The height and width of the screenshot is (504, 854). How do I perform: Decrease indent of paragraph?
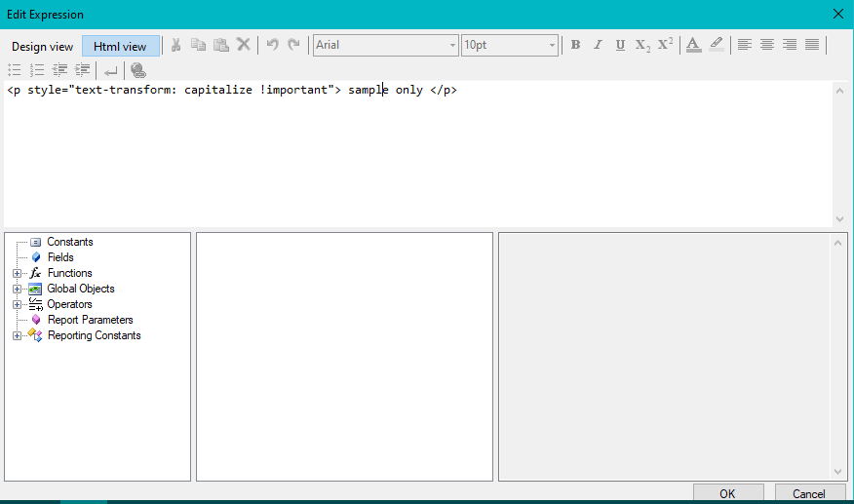59,70
